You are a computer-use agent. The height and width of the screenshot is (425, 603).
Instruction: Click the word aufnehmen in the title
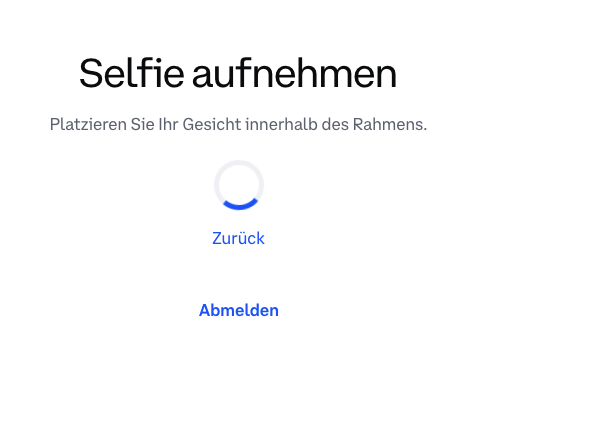(295, 73)
